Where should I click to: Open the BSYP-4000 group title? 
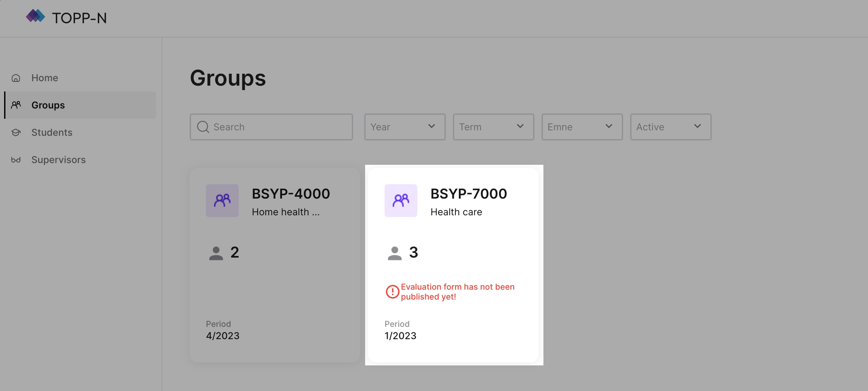pyautogui.click(x=291, y=194)
